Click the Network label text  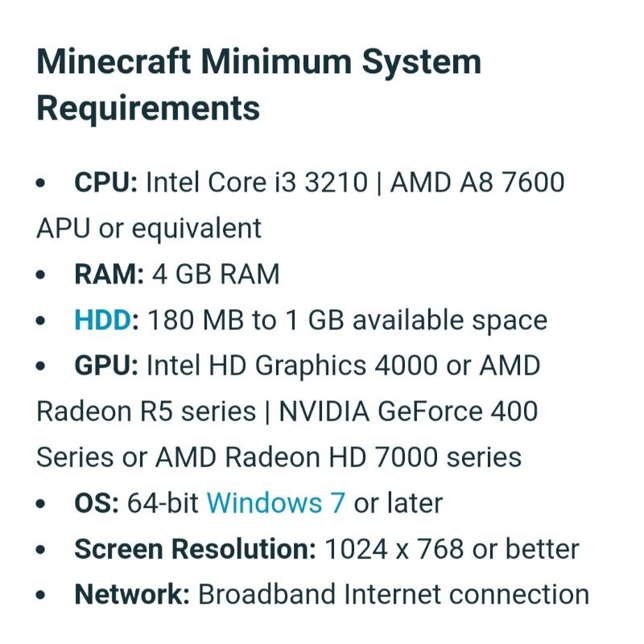coord(132,594)
